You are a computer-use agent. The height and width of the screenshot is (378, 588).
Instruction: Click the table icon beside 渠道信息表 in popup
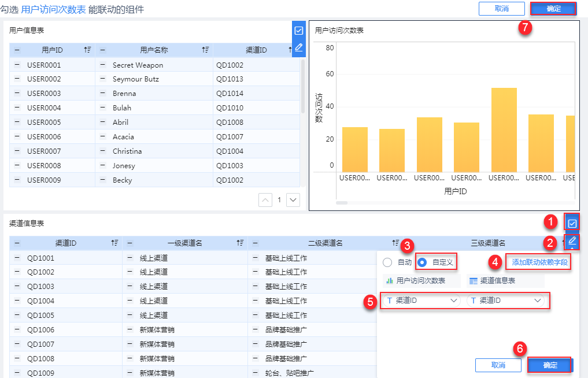(474, 281)
